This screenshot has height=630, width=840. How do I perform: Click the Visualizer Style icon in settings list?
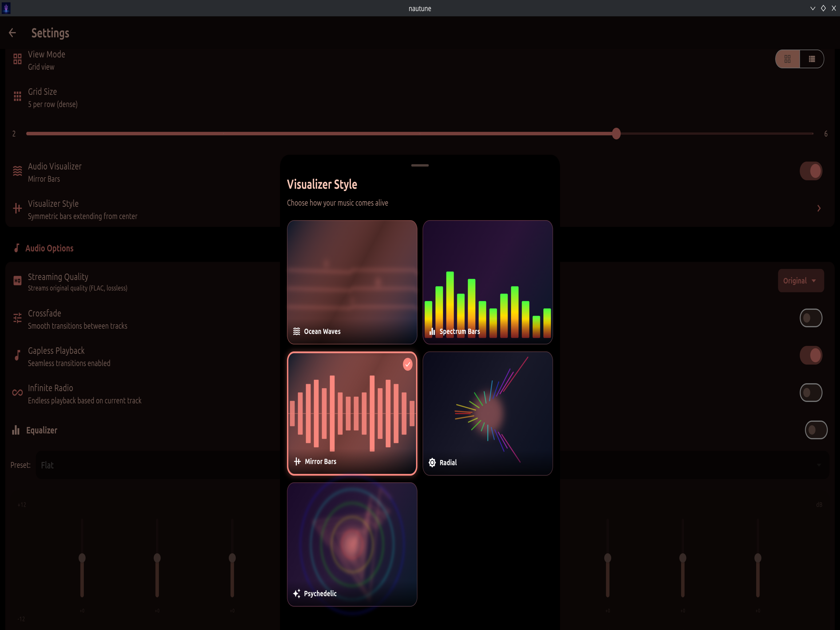18,209
